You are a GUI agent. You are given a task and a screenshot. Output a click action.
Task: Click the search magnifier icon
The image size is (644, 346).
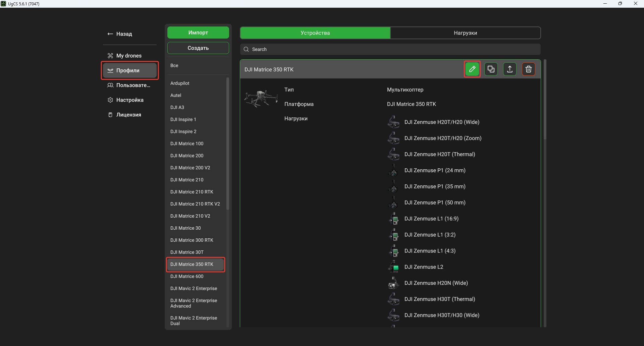(x=246, y=49)
